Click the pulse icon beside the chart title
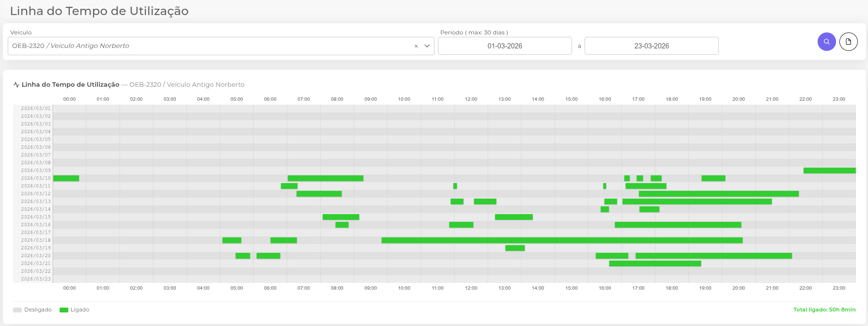The image size is (868, 326). [16, 85]
